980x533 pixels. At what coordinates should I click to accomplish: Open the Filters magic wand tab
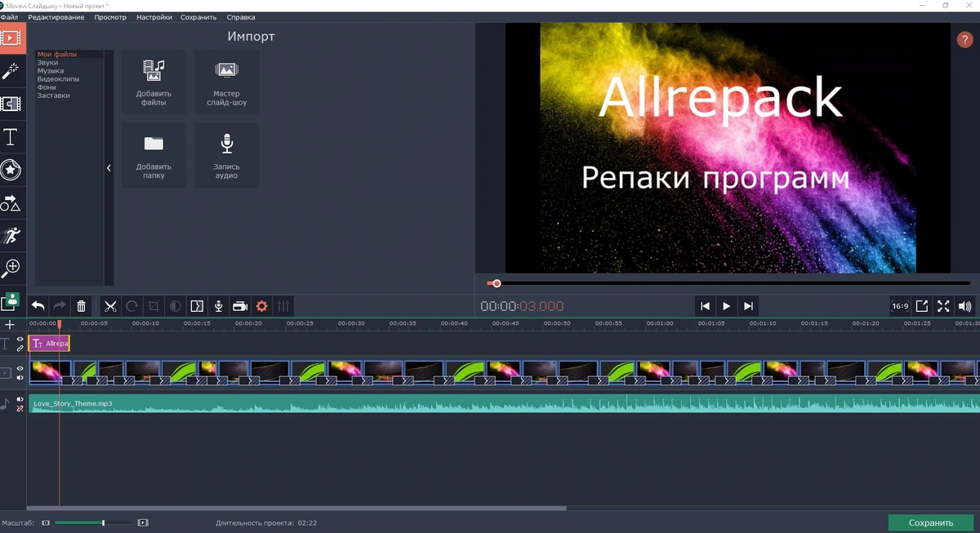click(11, 71)
